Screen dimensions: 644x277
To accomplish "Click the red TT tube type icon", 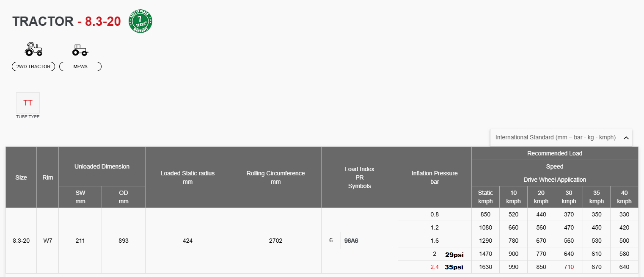I will (x=28, y=103).
